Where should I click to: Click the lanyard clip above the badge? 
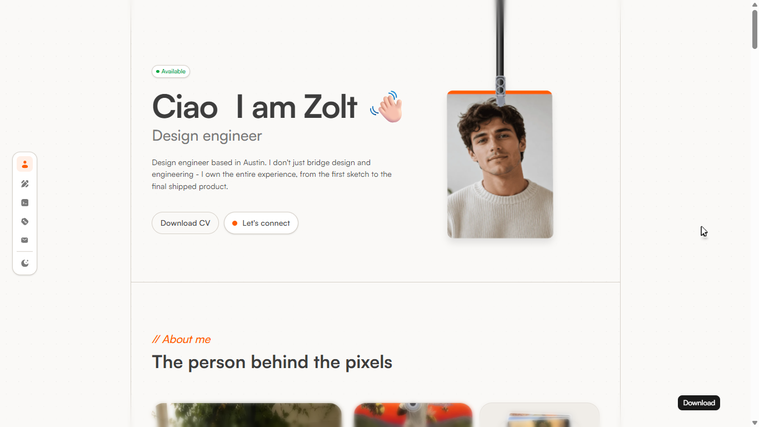[x=500, y=90]
